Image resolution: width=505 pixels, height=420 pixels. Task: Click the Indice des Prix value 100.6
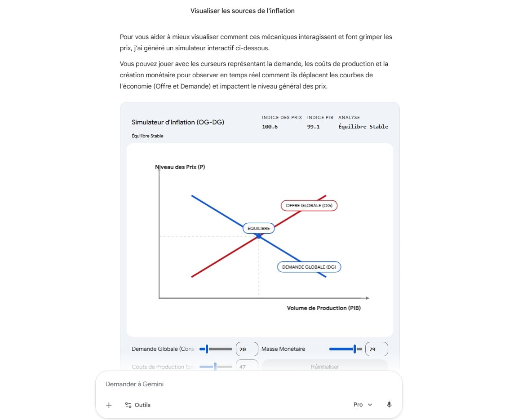coord(270,127)
